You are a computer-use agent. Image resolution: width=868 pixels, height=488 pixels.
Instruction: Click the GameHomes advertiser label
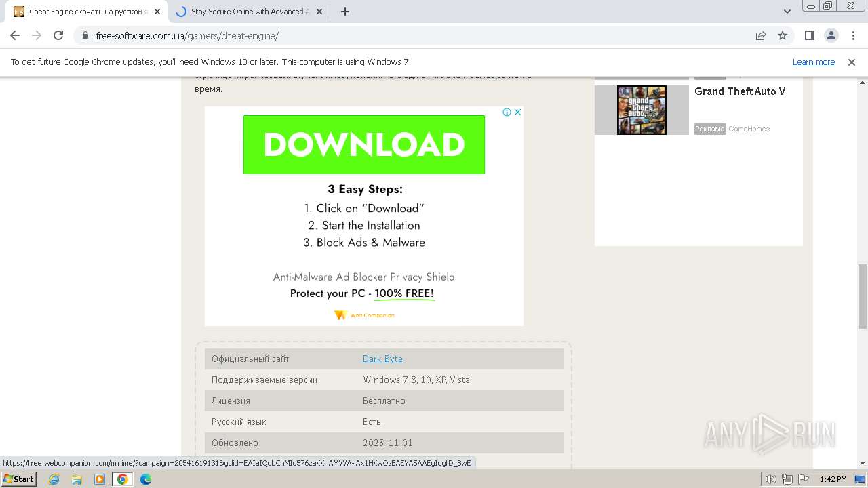(x=749, y=129)
